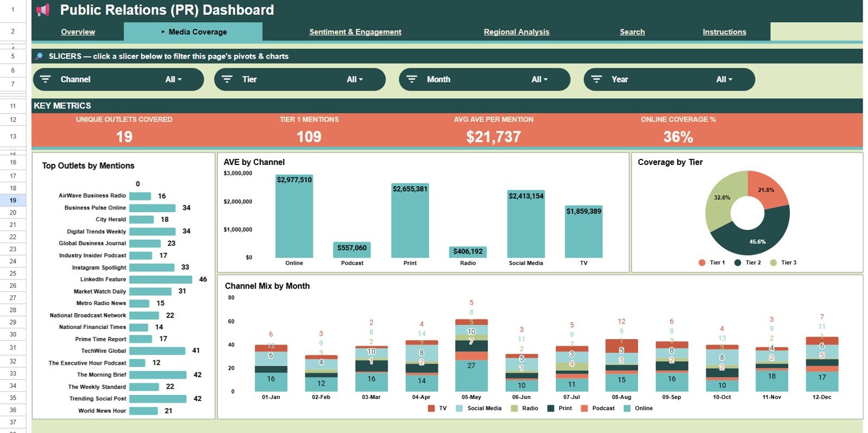This screenshot has height=433, width=868.
Task: Click the 12-Dec stacked column
Action: (x=822, y=364)
